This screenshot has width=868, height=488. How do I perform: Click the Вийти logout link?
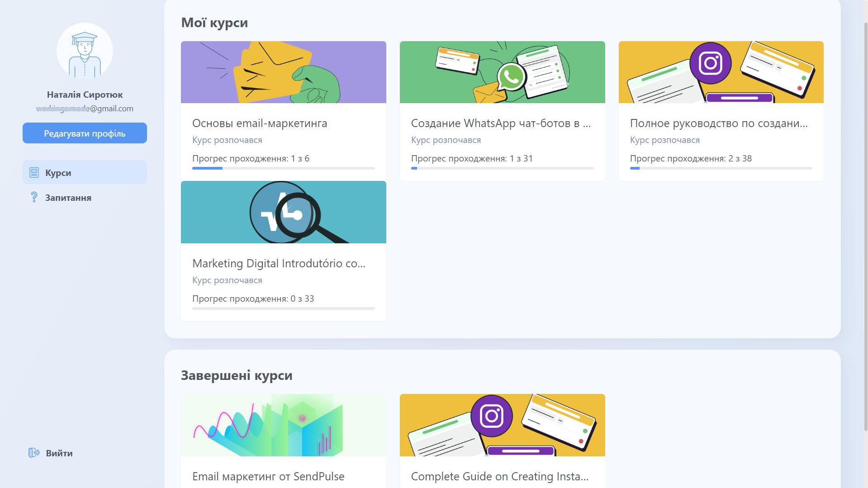click(x=59, y=453)
